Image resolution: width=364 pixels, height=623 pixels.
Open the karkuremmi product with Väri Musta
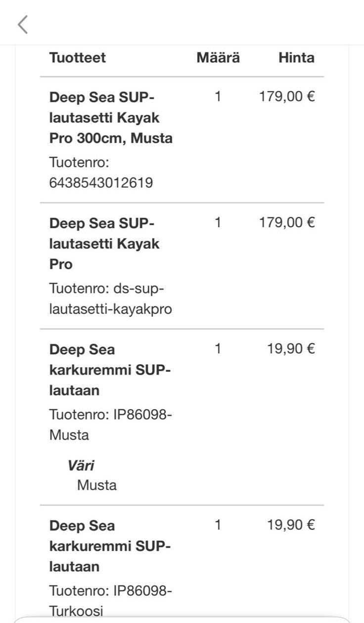[x=110, y=370]
